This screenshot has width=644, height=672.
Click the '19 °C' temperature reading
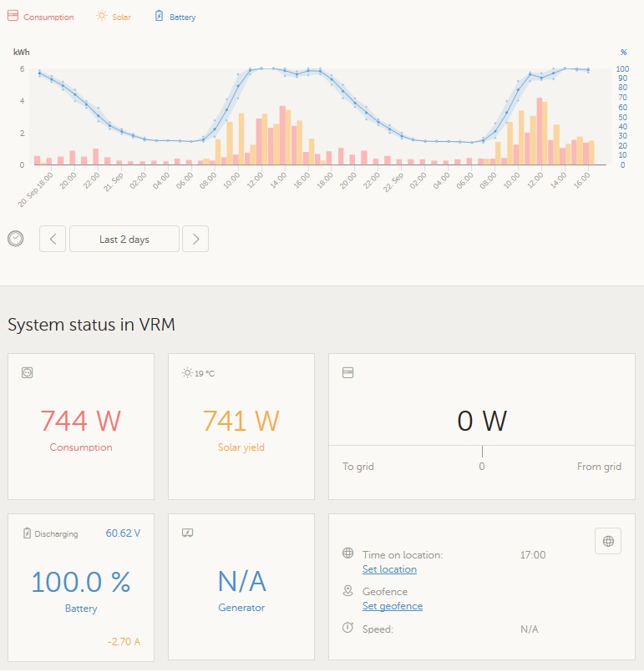pos(205,373)
